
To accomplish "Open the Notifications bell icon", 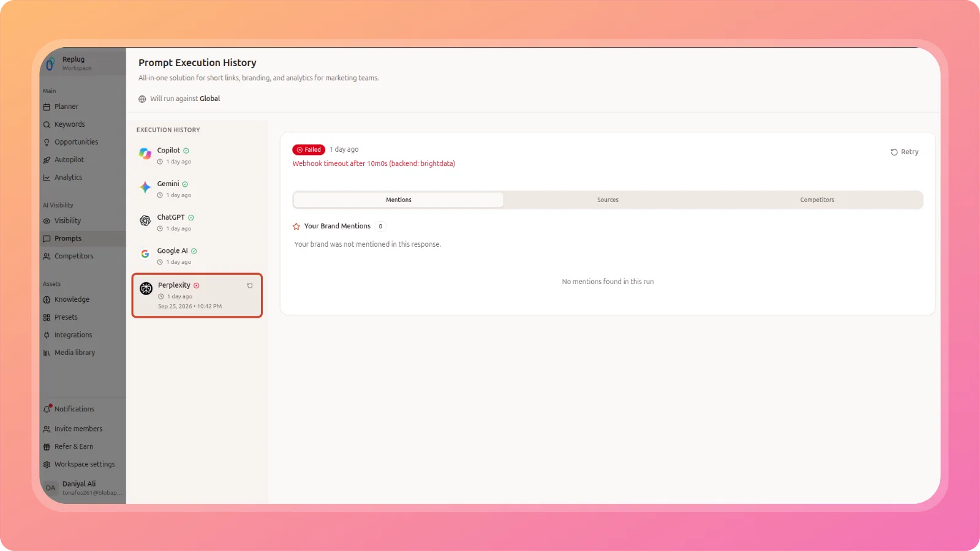I will tap(47, 409).
